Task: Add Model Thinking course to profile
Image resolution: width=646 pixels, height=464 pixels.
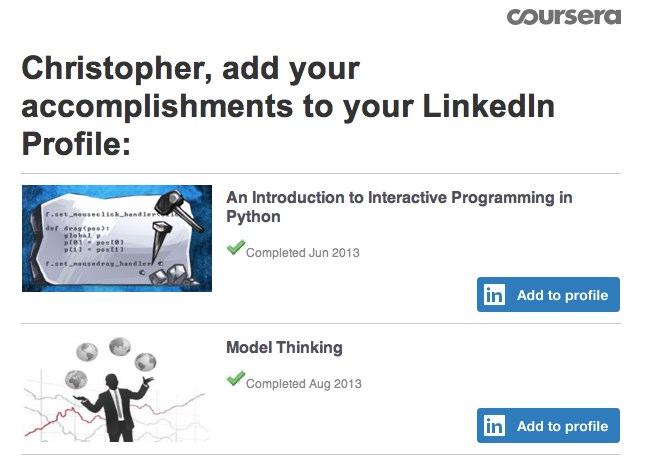Action: click(548, 426)
